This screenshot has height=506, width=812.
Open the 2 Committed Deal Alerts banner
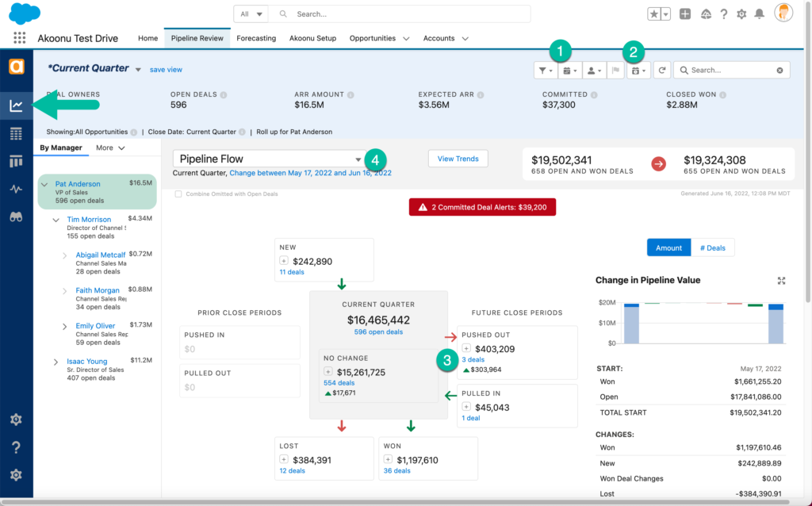coord(482,207)
